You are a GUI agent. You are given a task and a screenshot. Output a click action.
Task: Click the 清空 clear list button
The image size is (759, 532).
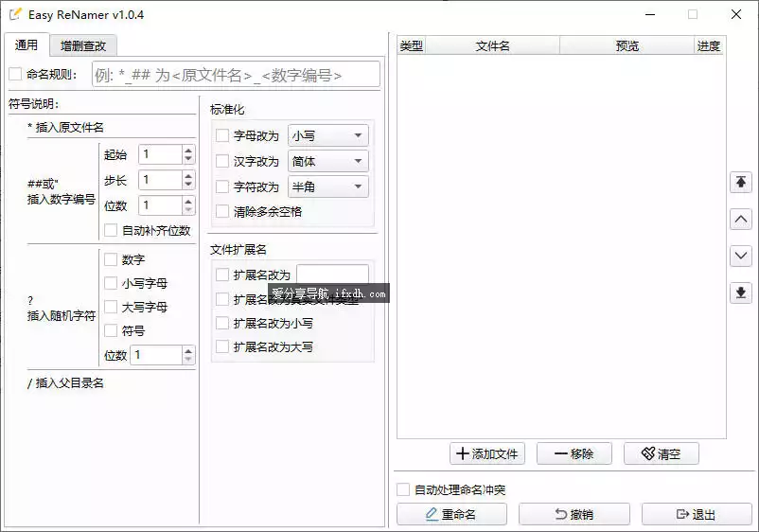tap(662, 453)
